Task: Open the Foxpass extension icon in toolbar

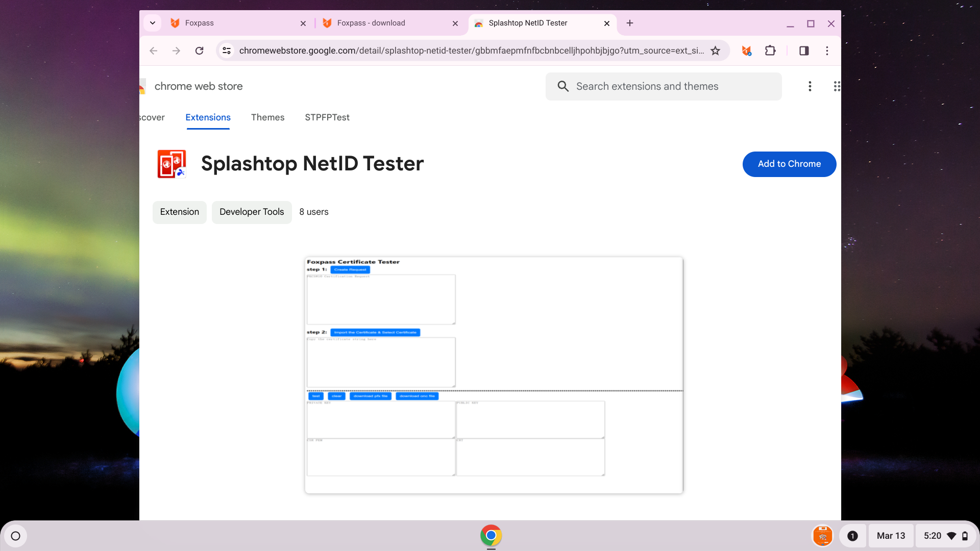Action: (747, 51)
